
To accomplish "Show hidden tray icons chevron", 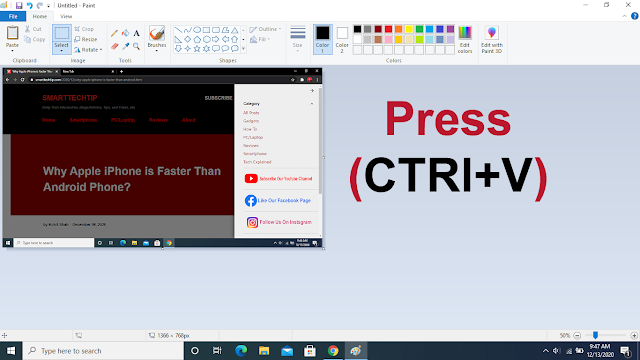I will coord(545,351).
